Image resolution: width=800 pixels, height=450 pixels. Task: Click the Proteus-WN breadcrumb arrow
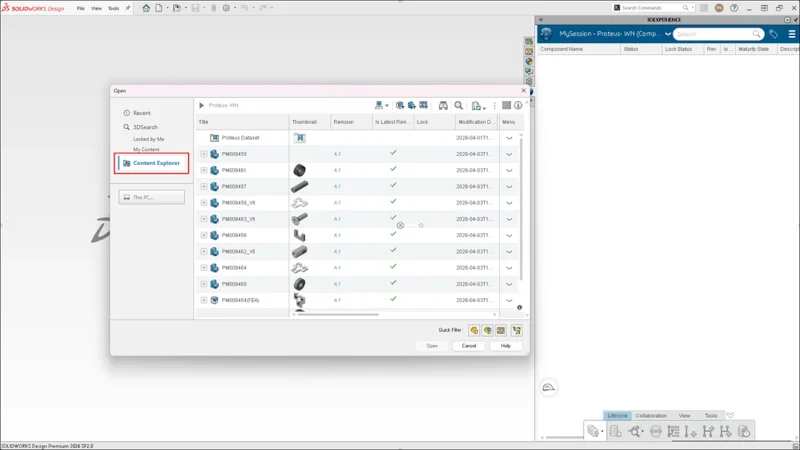point(202,106)
